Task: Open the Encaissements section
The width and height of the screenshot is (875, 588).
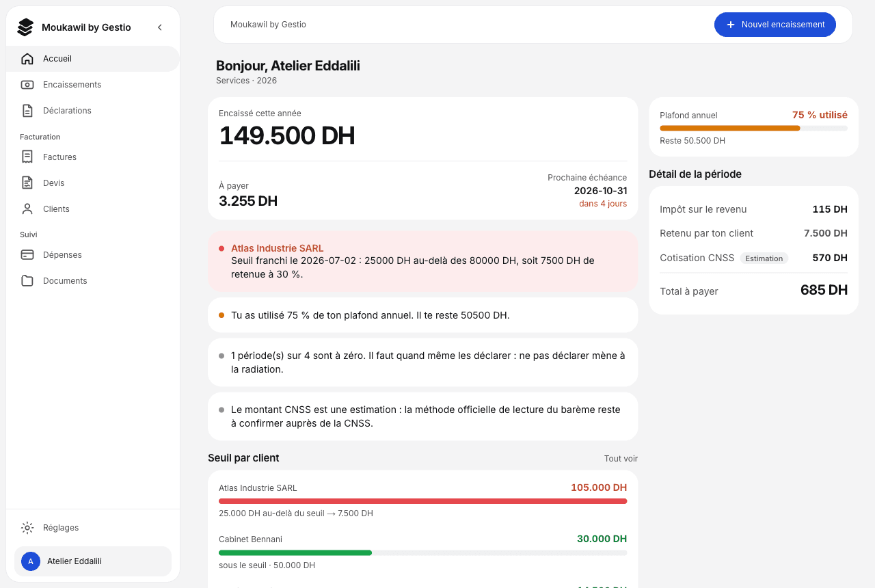Action: (93, 85)
